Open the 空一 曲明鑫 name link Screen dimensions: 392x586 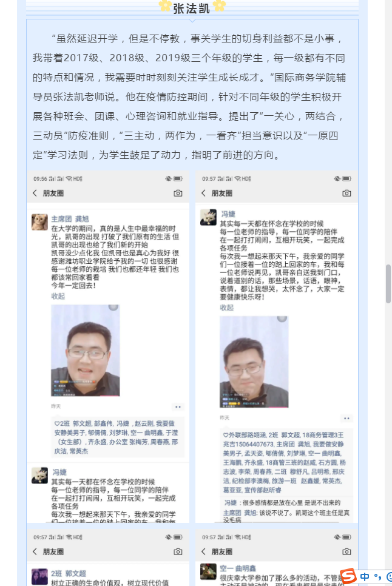238,568
